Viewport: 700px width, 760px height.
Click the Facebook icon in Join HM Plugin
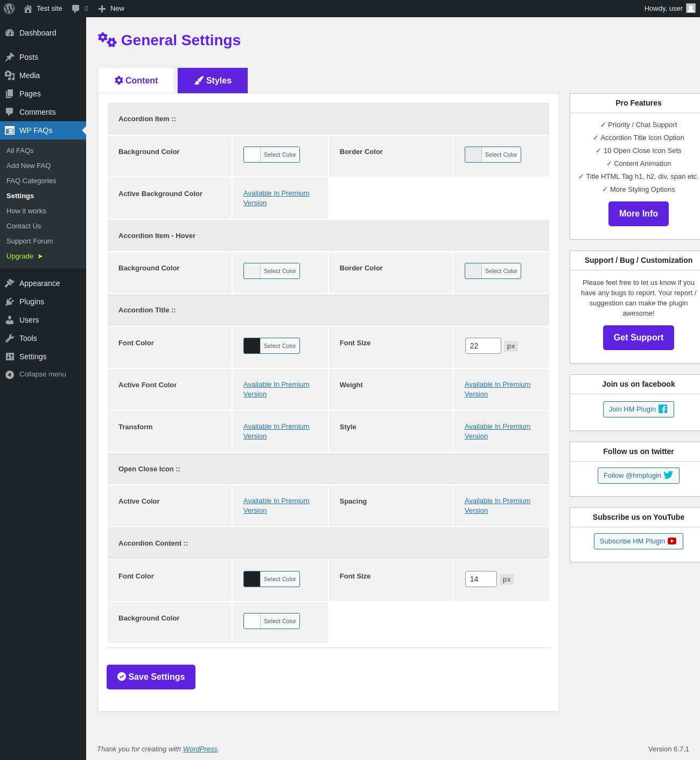[663, 409]
